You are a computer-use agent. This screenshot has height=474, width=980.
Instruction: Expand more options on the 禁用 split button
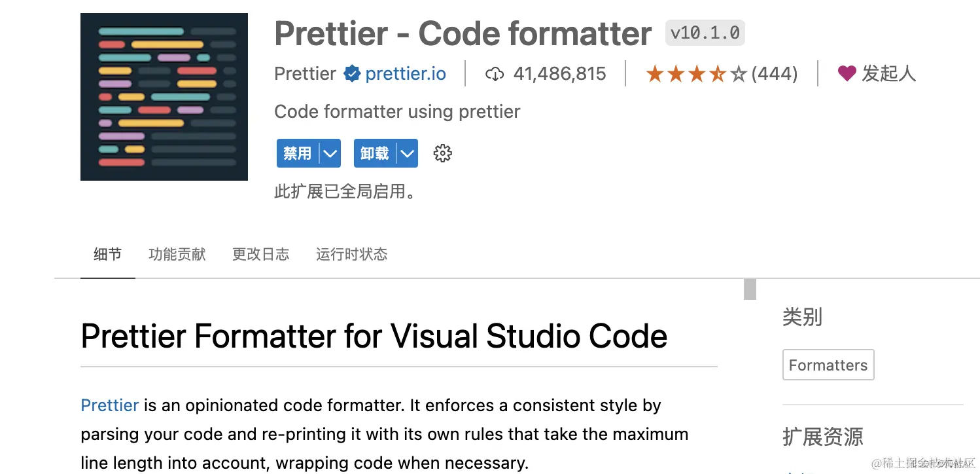pyautogui.click(x=329, y=153)
